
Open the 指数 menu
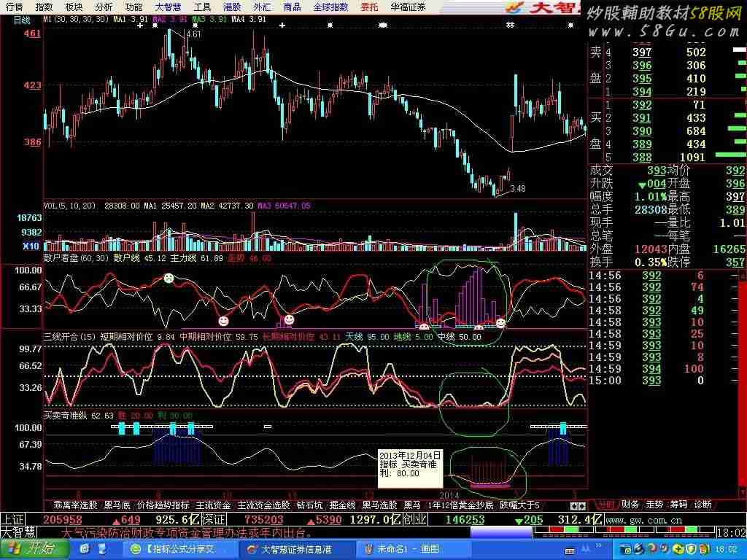(44, 7)
